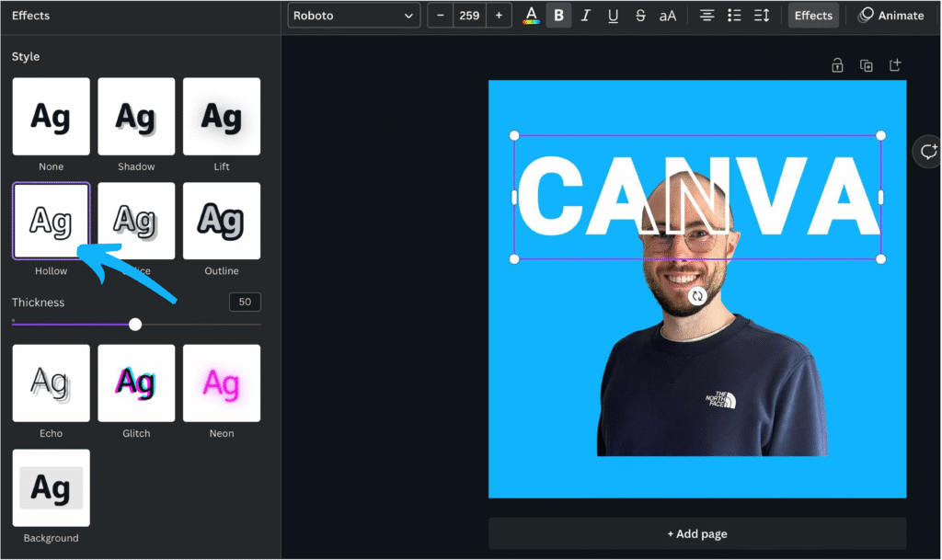Screen dimensions: 942x560
Task: Select the Hollow text style
Action: pyautogui.click(x=52, y=221)
